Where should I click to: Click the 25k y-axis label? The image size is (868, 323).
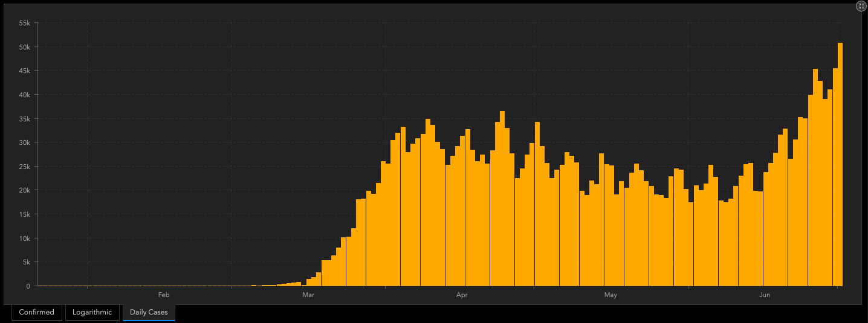(x=25, y=166)
